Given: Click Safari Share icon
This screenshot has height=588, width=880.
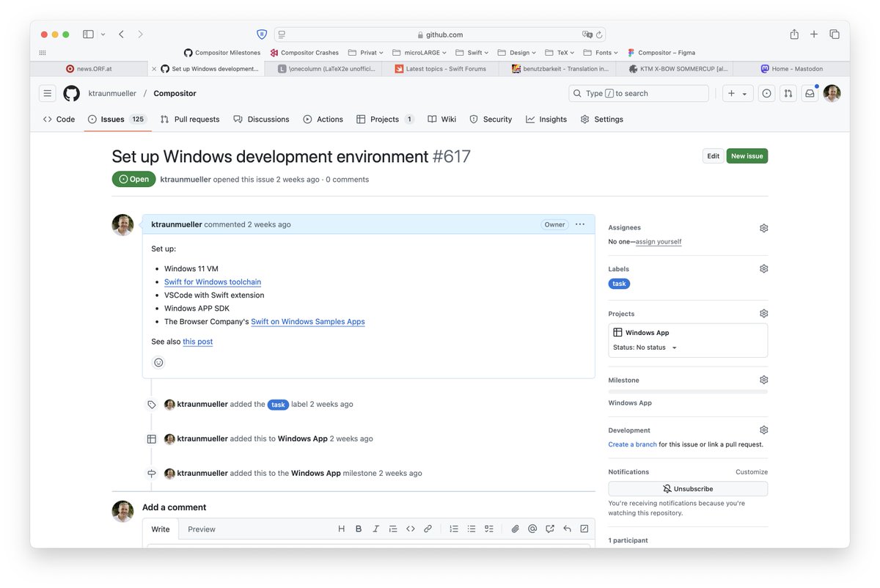Looking at the screenshot, I should tap(794, 34).
